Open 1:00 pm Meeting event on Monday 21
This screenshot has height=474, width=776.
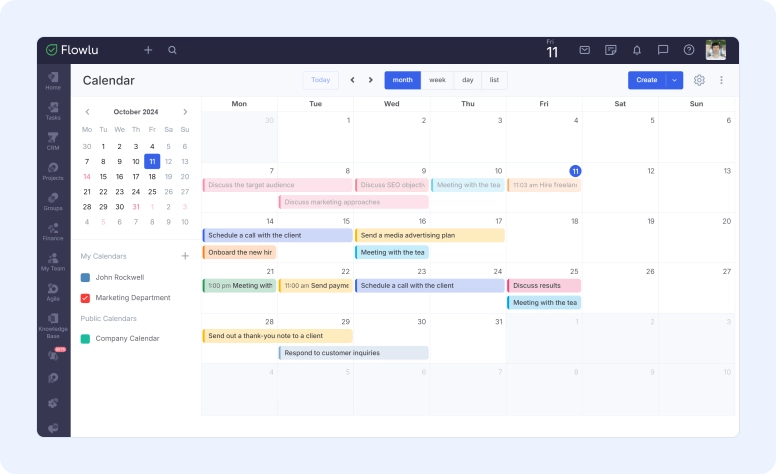click(x=240, y=285)
